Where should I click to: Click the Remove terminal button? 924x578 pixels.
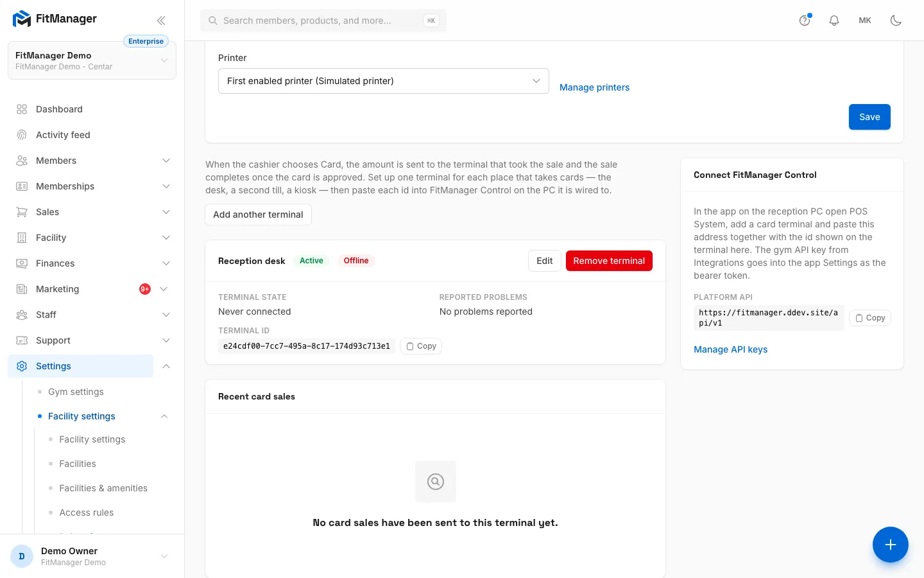click(609, 261)
